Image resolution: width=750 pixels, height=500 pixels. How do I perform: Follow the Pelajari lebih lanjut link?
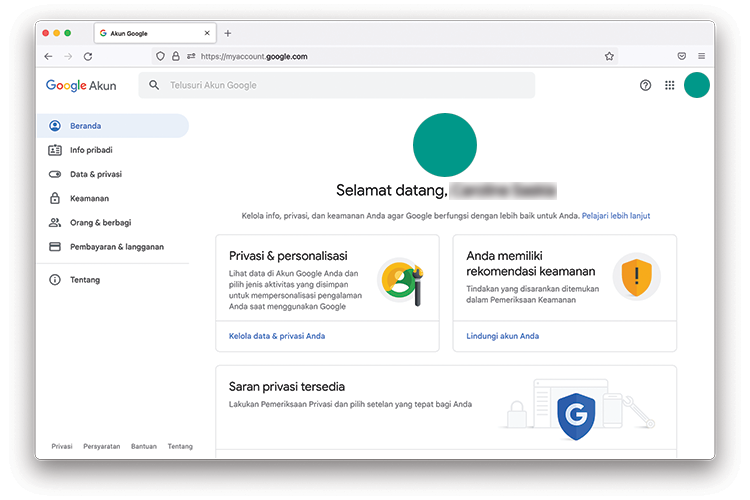click(x=616, y=216)
